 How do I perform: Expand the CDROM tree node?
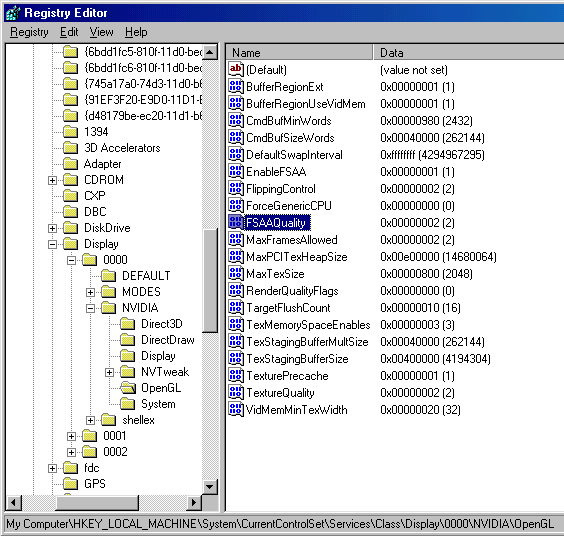53,180
